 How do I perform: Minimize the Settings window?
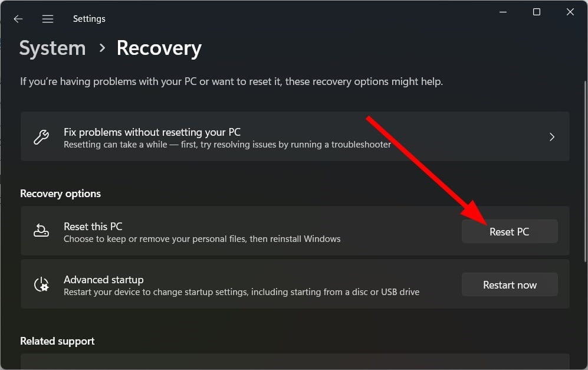pyautogui.click(x=503, y=12)
